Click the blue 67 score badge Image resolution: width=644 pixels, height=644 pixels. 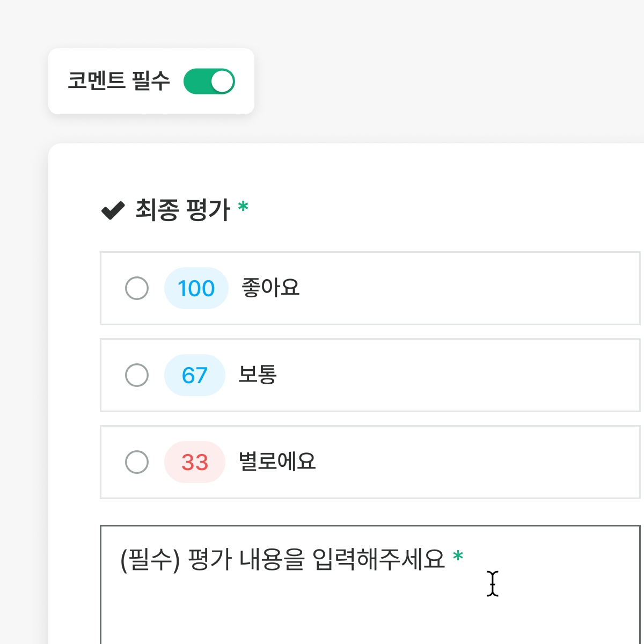(194, 375)
